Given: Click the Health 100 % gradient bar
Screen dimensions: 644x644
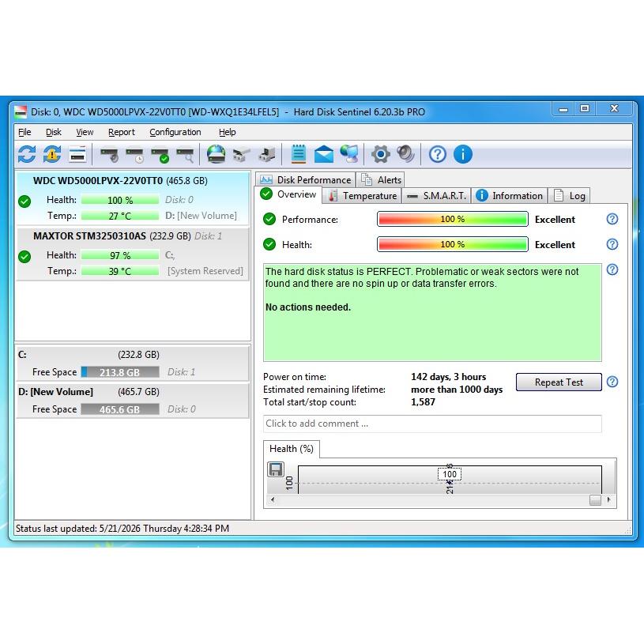Looking at the screenshot, I should (x=453, y=244).
